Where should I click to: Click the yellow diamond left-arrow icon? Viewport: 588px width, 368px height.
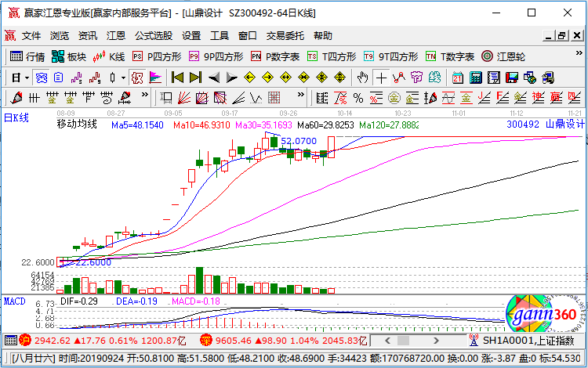tap(250, 78)
